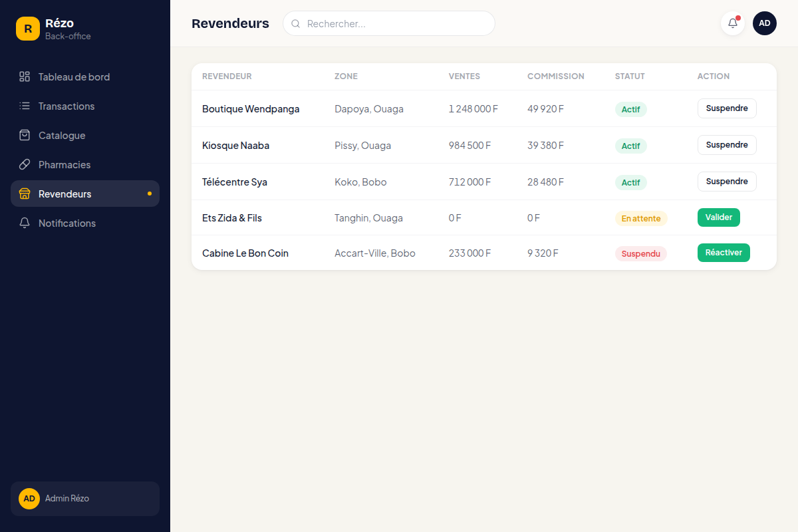Click the Suspendu status badge
This screenshot has width=798, height=532.
click(641, 253)
